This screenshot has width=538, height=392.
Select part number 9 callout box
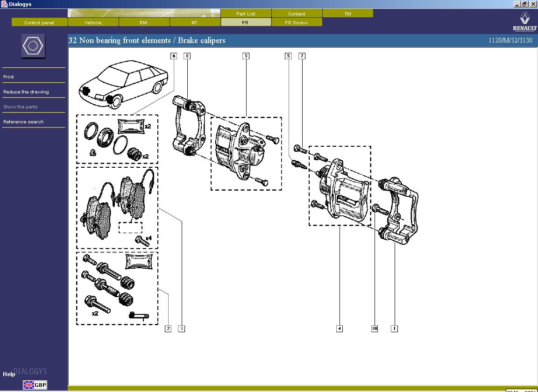coord(246,56)
